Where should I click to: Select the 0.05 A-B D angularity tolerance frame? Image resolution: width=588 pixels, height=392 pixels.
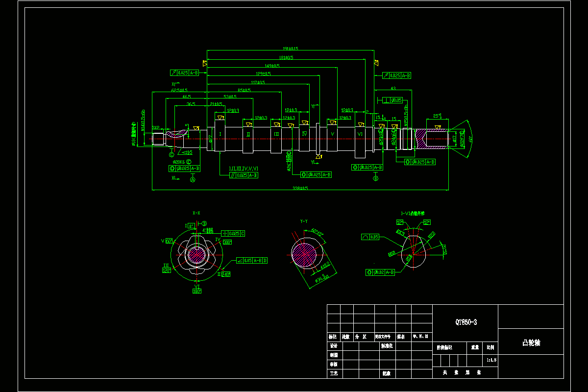point(252,261)
